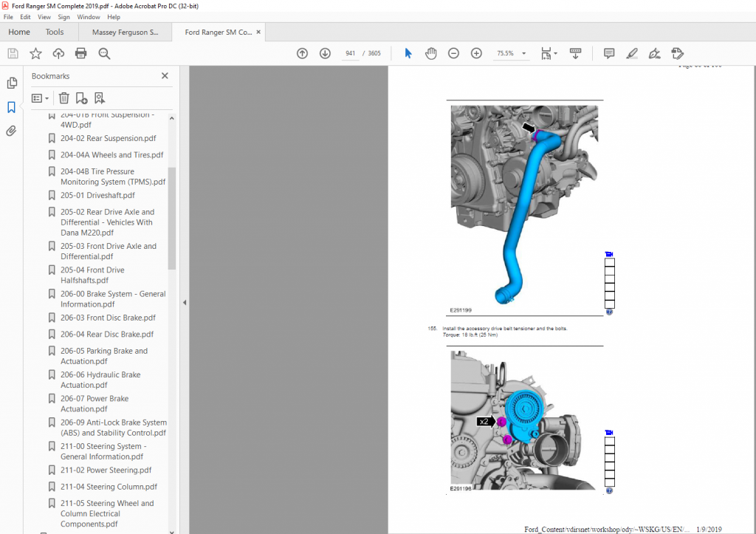
Task: Switch to the Tools tab
Action: click(x=55, y=32)
